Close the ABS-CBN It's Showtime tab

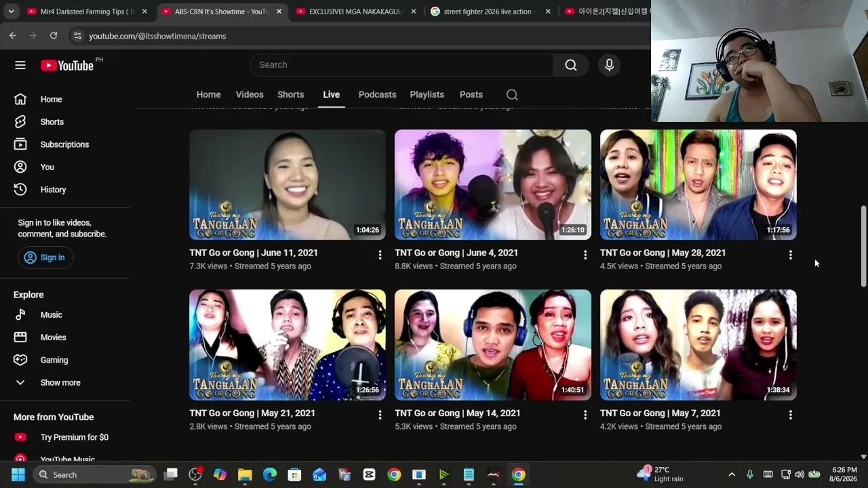tap(279, 12)
